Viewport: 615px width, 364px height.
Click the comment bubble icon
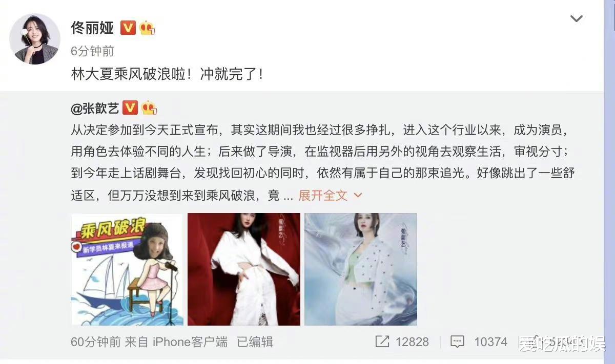[x=458, y=342]
